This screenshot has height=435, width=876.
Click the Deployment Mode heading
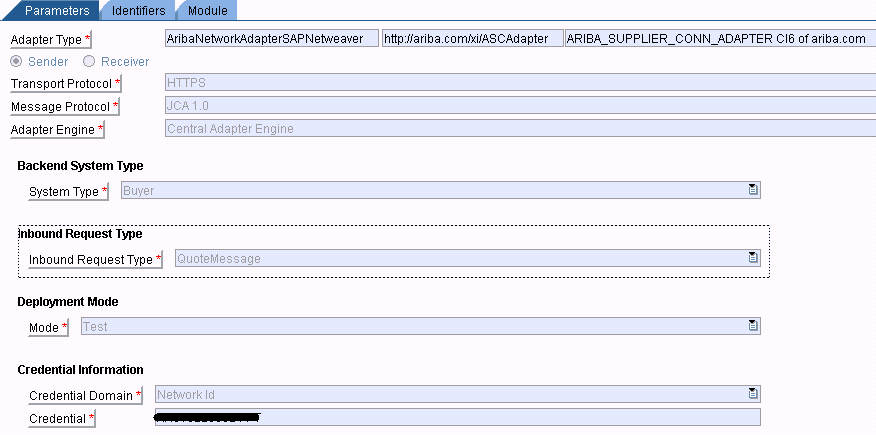tap(68, 302)
